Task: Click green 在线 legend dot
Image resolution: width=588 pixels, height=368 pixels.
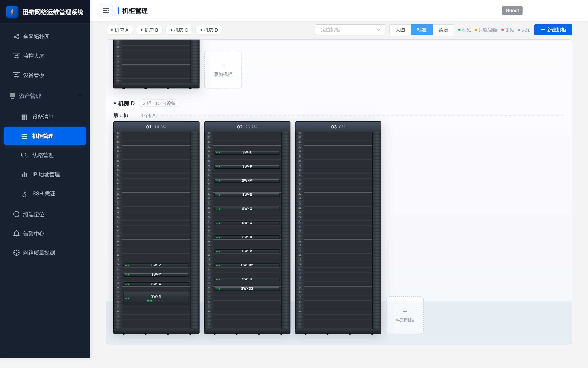Action: coord(459,30)
